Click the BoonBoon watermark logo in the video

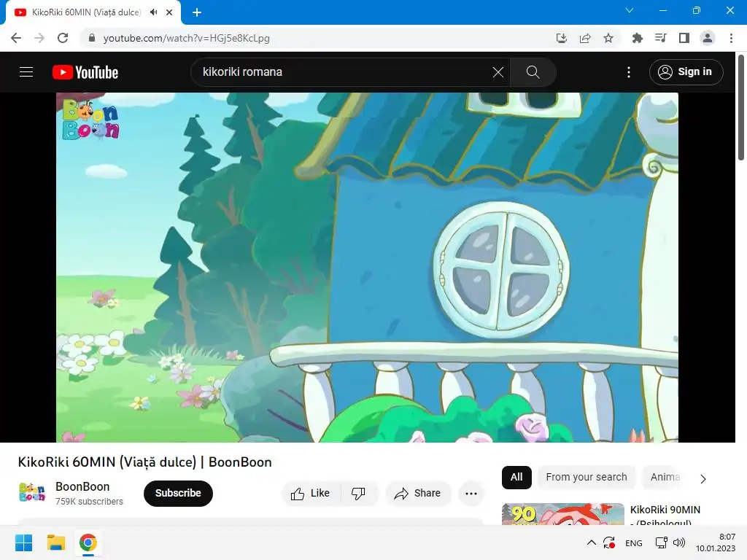click(x=90, y=120)
